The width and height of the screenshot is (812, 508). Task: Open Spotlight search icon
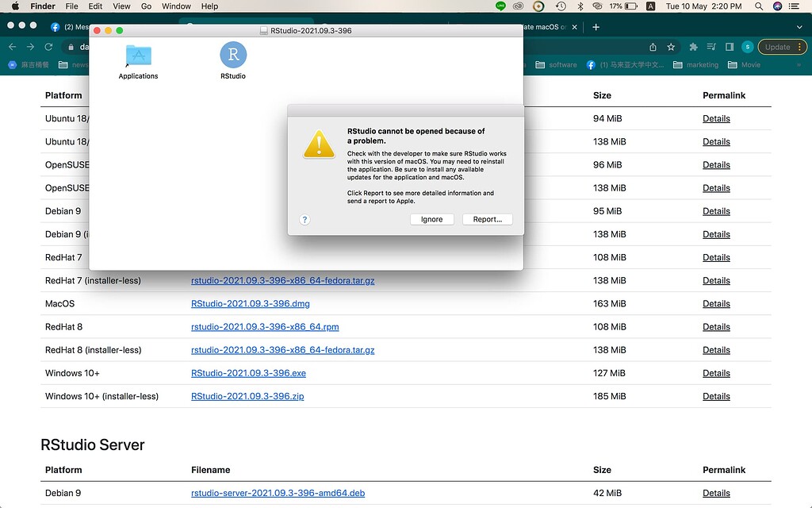(759, 6)
